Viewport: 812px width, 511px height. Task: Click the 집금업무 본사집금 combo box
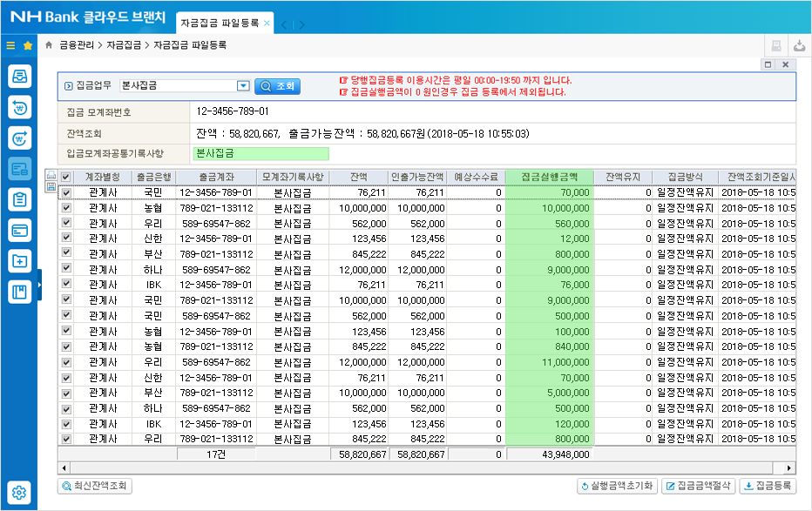tap(185, 86)
